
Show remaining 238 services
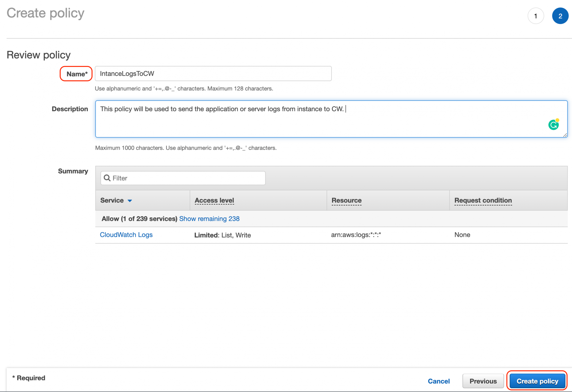(x=209, y=219)
